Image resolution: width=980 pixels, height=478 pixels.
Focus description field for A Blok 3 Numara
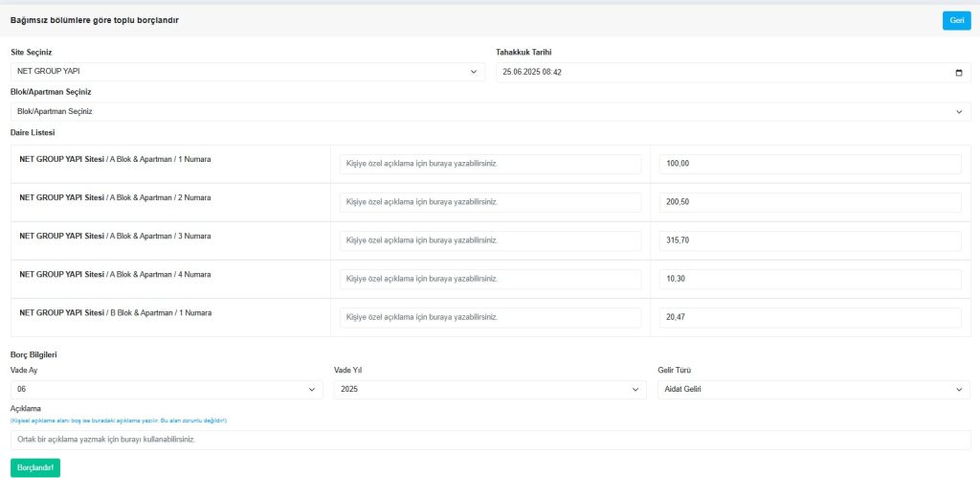coord(490,240)
